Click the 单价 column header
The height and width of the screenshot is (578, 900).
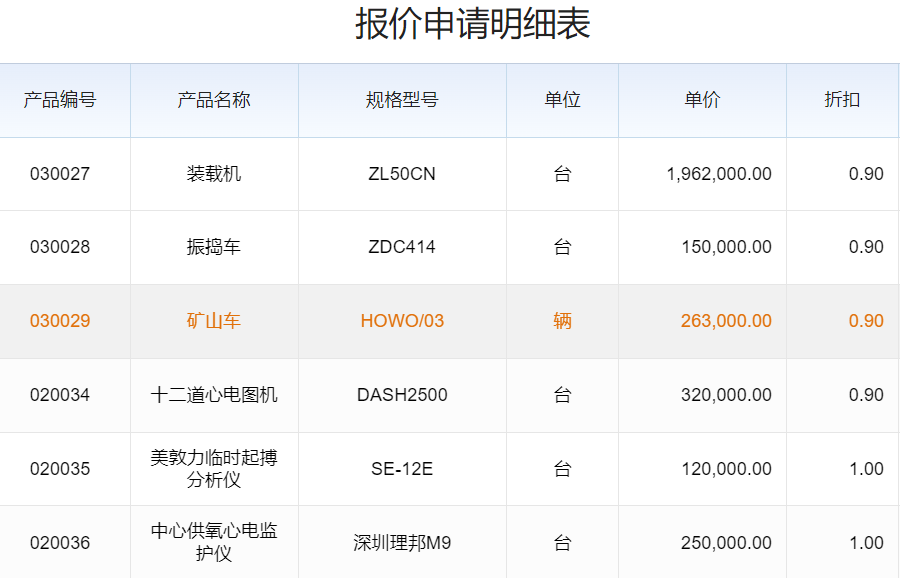click(x=702, y=100)
